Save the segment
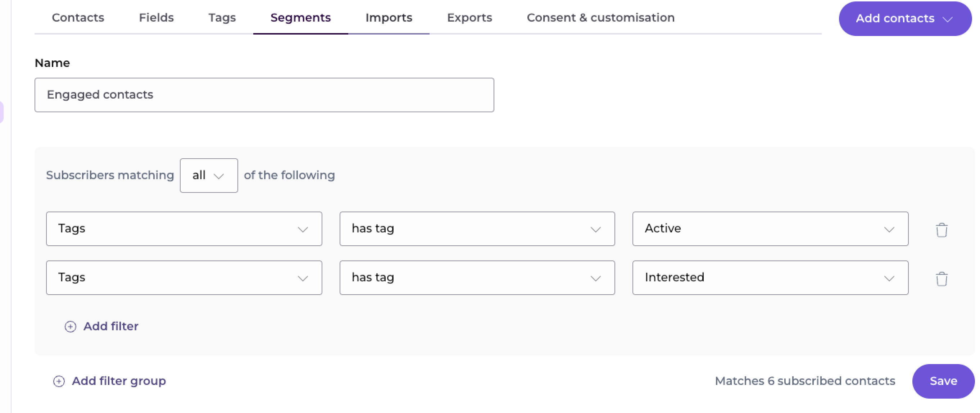The height and width of the screenshot is (413, 980). (x=943, y=381)
